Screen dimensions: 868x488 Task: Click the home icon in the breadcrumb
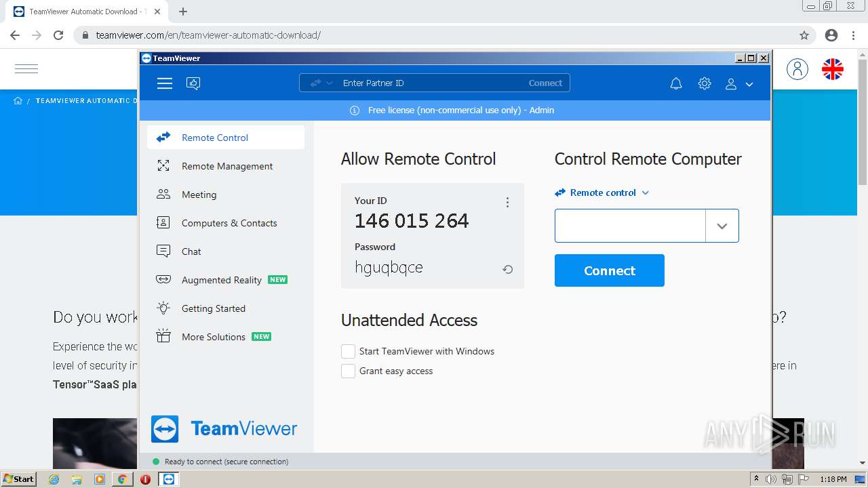tap(18, 101)
